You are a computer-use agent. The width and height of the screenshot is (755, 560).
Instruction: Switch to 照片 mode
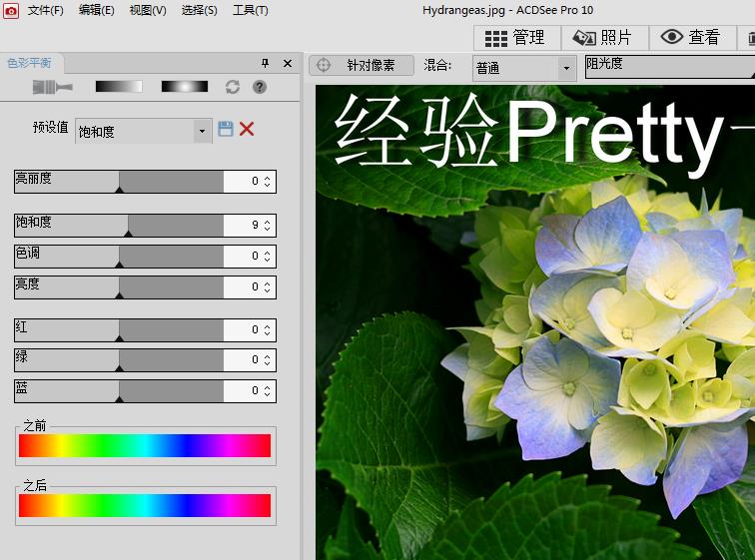tap(605, 38)
